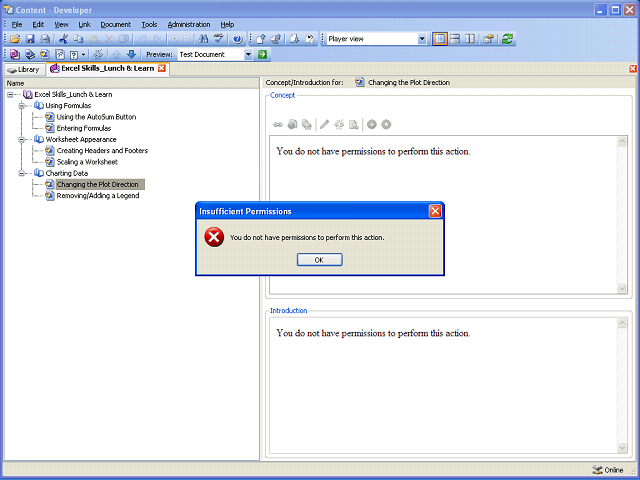This screenshot has width=640, height=480.
Task: Select the Creating Headers and Footers topic
Action: pyautogui.click(x=102, y=151)
